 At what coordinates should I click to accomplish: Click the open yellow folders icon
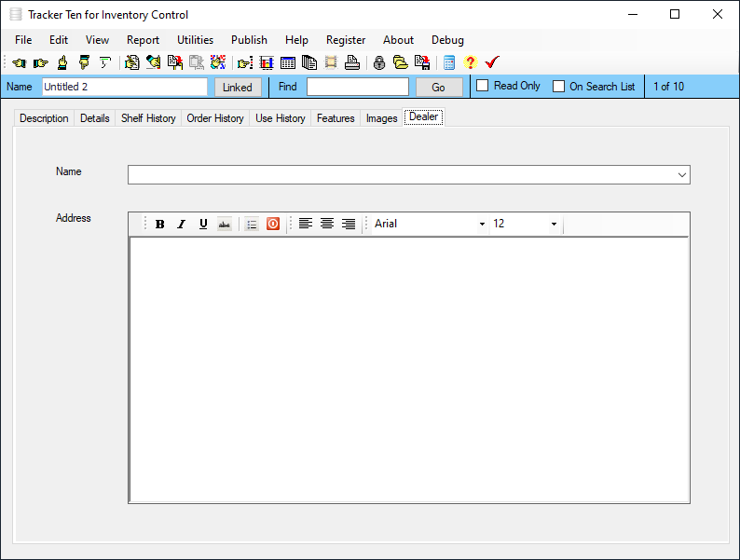401,62
